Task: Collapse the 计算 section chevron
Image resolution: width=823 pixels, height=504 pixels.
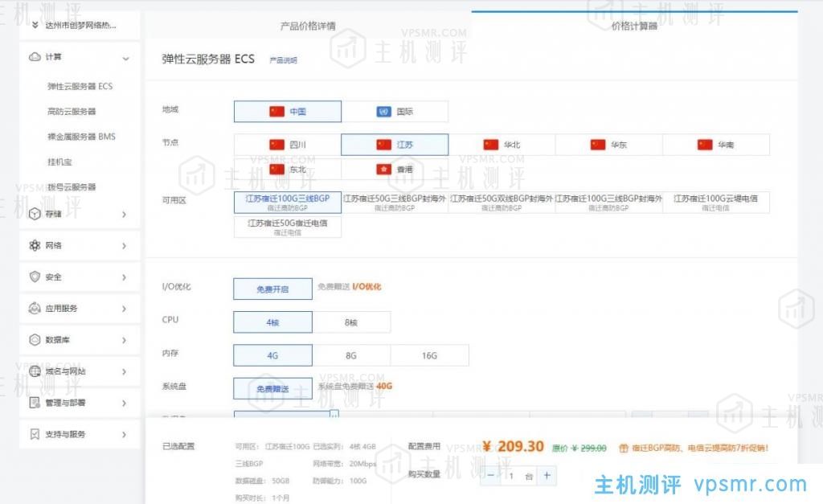Action: [x=125, y=58]
